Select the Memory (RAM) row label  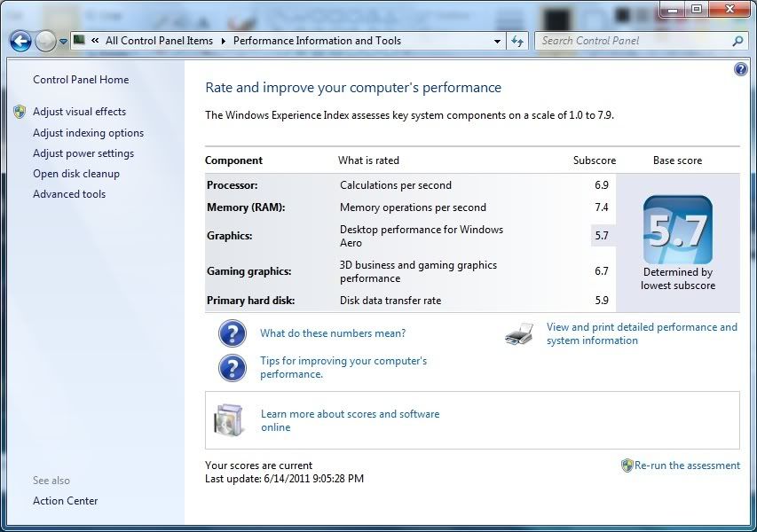[x=246, y=207]
